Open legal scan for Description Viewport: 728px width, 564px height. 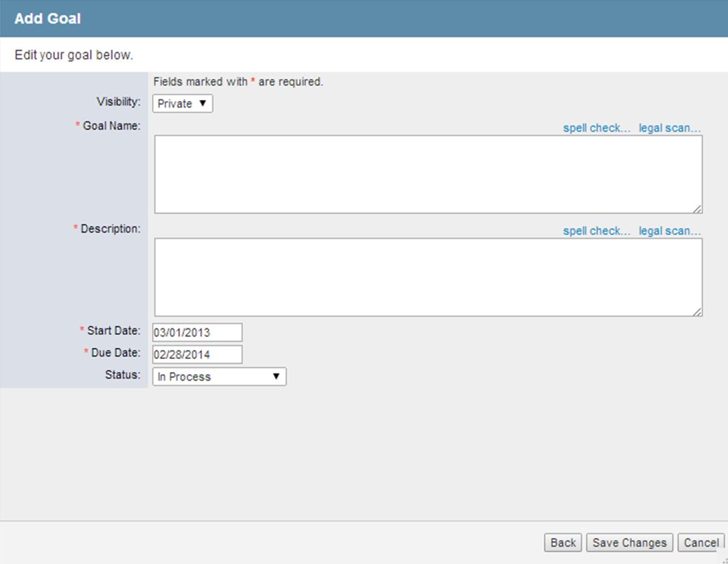pos(669,231)
